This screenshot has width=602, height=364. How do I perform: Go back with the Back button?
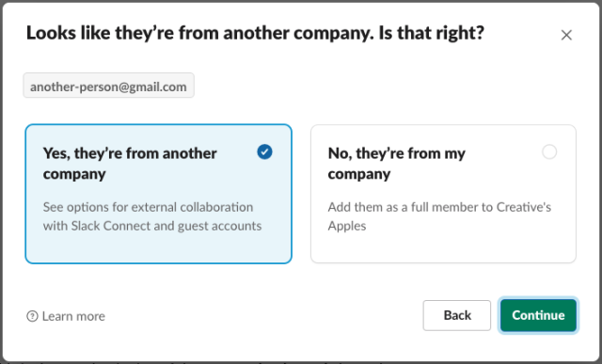pyautogui.click(x=457, y=315)
